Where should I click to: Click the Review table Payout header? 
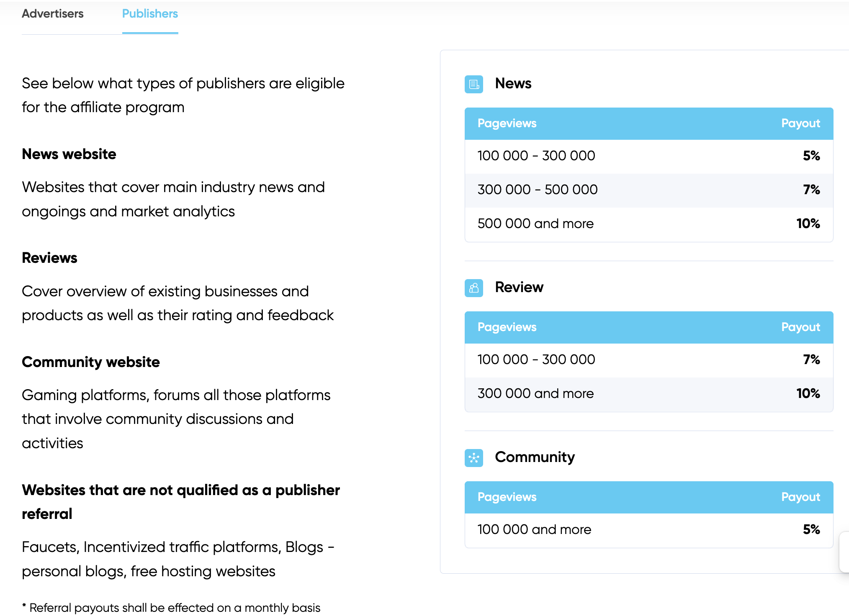[800, 327]
